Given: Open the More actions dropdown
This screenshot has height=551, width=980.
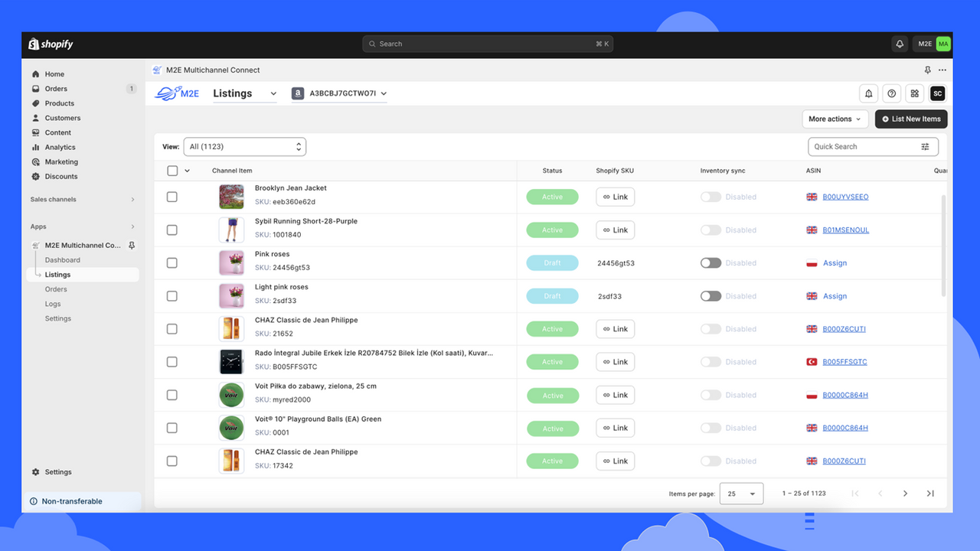Looking at the screenshot, I should tap(835, 119).
